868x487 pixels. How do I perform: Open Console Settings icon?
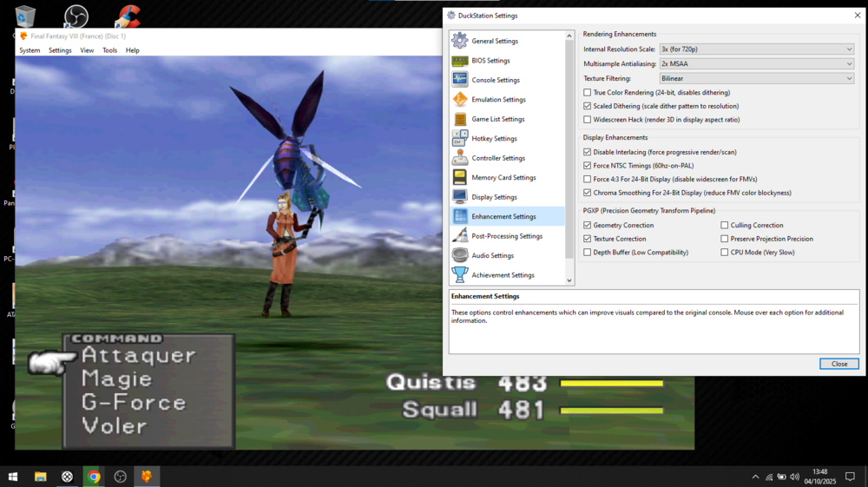459,80
